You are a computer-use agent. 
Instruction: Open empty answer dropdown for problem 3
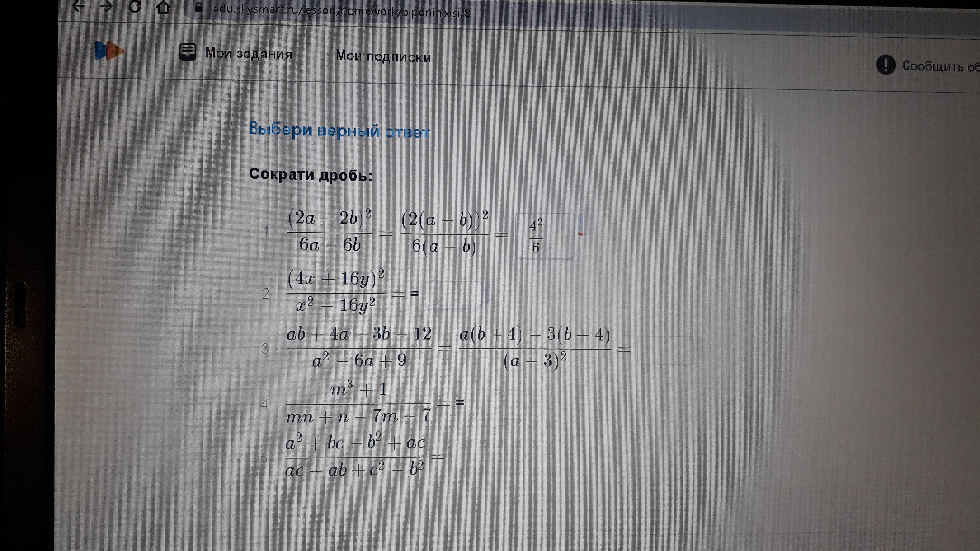click(x=665, y=350)
